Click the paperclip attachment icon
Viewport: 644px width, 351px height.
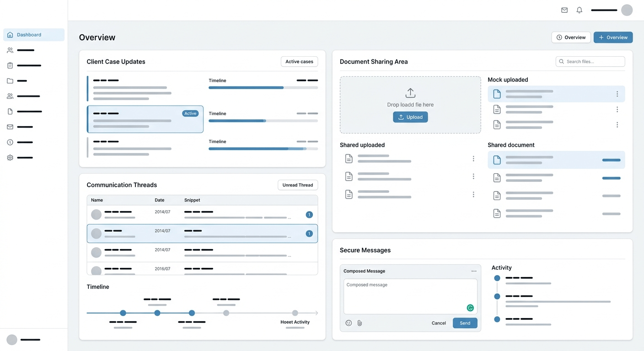pyautogui.click(x=360, y=323)
